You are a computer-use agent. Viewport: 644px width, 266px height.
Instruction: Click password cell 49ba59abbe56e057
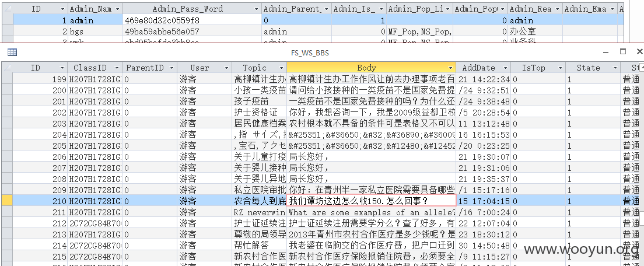click(192, 31)
